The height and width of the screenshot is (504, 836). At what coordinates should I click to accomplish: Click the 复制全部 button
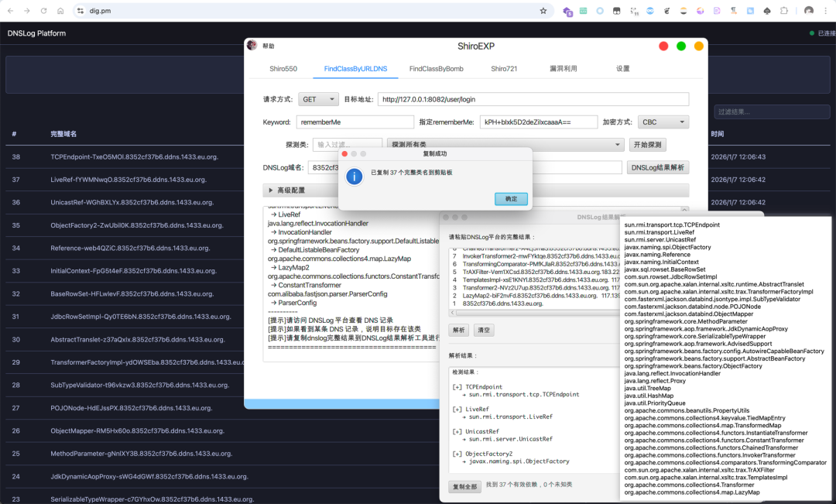465,486
